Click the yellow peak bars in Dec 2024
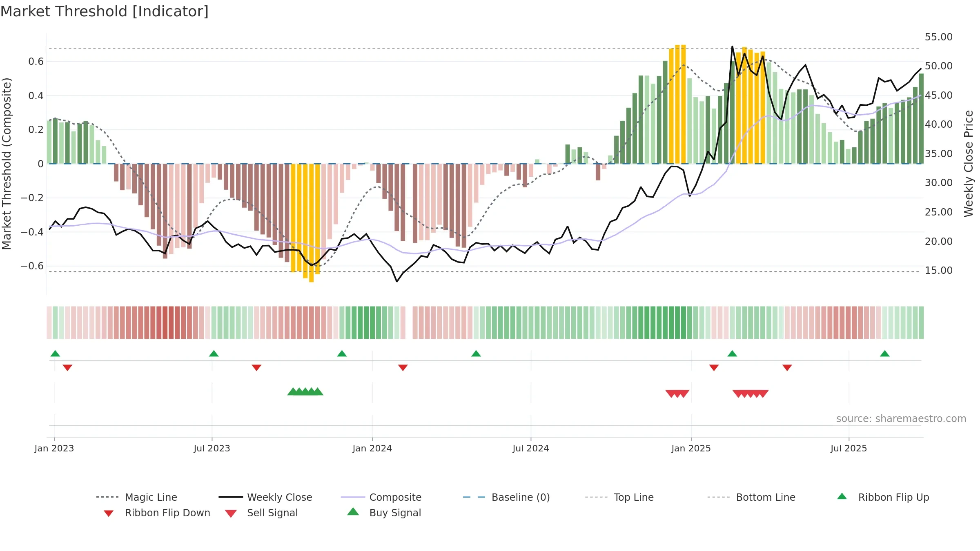 pos(677,104)
